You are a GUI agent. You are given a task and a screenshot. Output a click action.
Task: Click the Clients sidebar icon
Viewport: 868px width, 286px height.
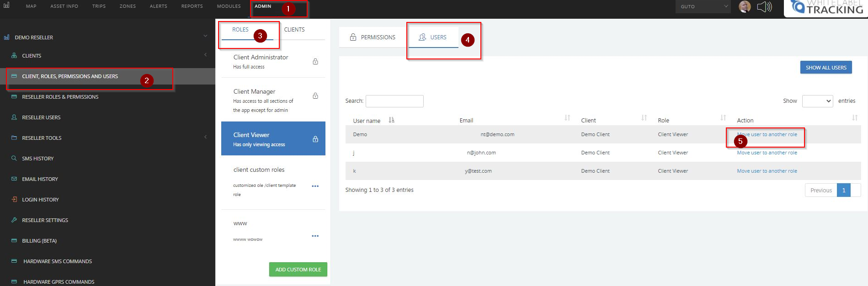click(x=14, y=56)
